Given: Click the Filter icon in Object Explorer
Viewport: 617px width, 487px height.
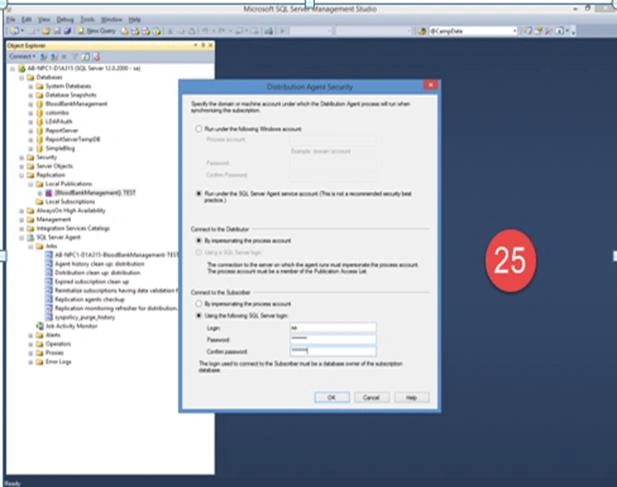Looking at the screenshot, I should coord(75,57).
